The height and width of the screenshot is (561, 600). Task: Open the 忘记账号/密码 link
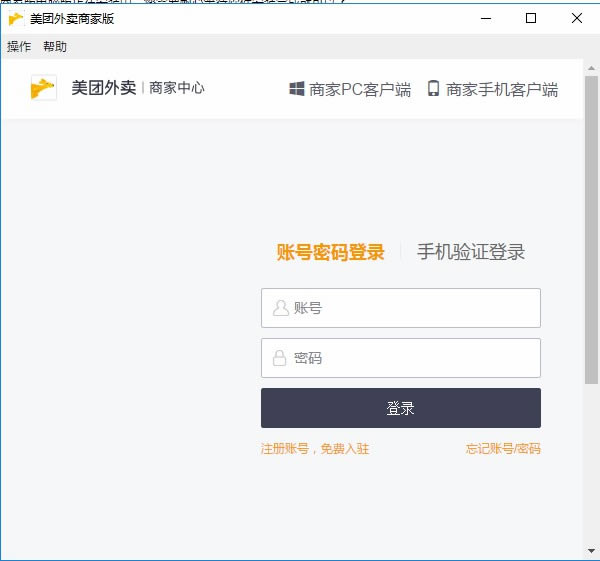(x=502, y=449)
